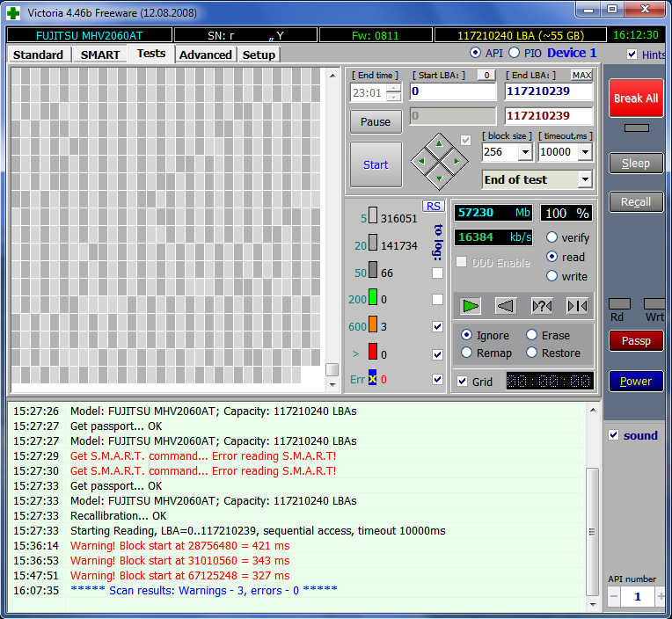Select the reverse scan direction arrow

tap(506, 305)
